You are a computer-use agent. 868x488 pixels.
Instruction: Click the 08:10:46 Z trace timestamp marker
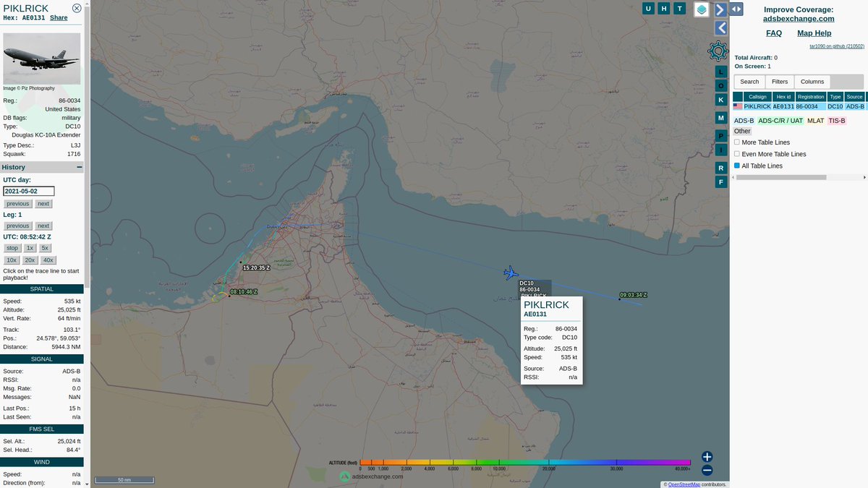pyautogui.click(x=244, y=292)
